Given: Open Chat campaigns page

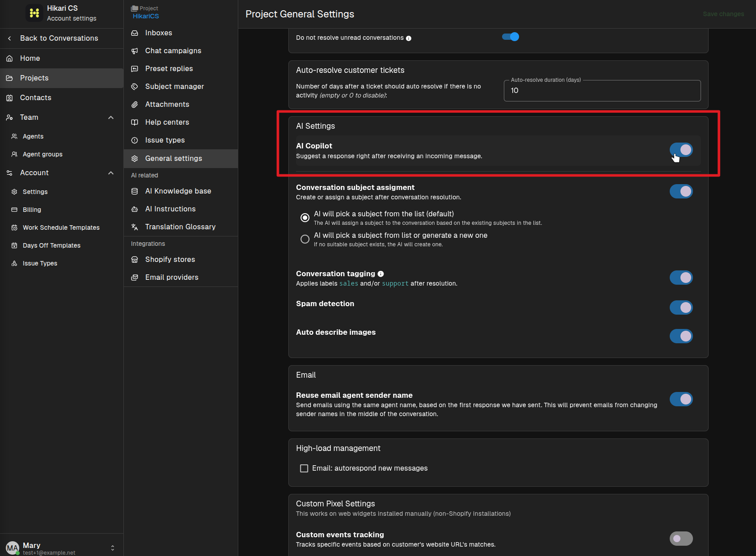Looking at the screenshot, I should [181, 51].
